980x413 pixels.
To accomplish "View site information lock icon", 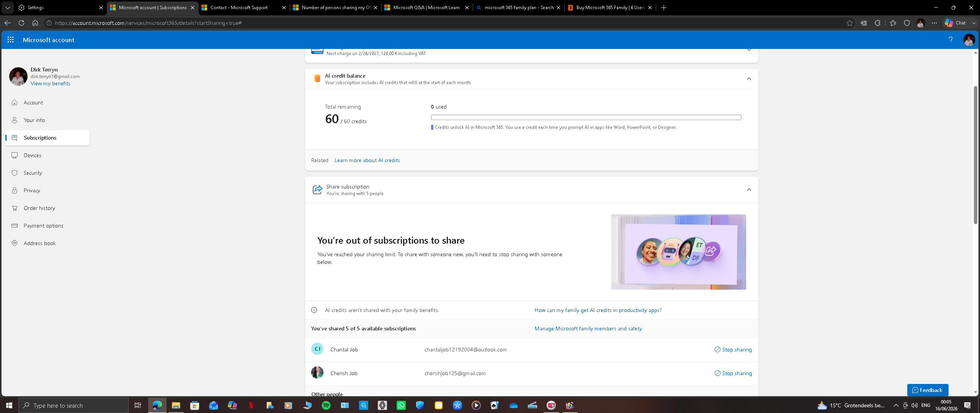I will (x=49, y=23).
